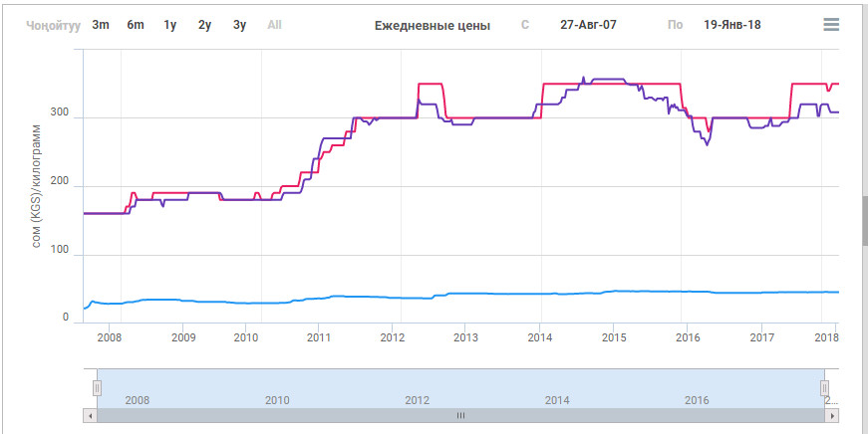868x434 pixels.
Task: Zoom chart to 1y range
Action: tap(170, 25)
